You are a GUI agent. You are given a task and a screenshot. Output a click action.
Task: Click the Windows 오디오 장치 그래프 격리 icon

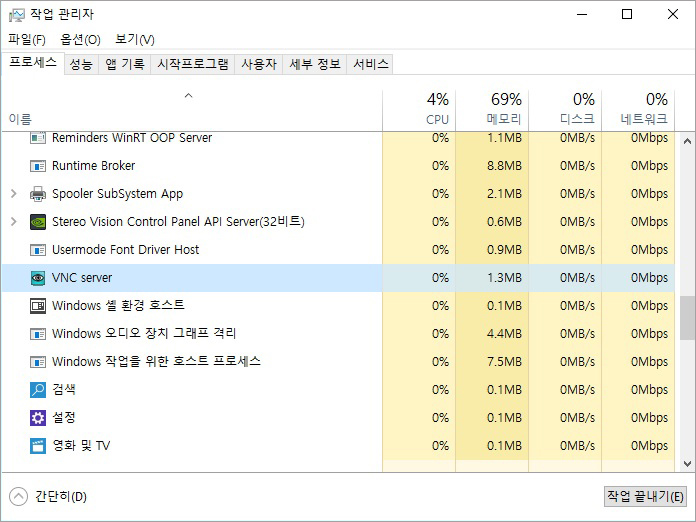(x=38, y=334)
